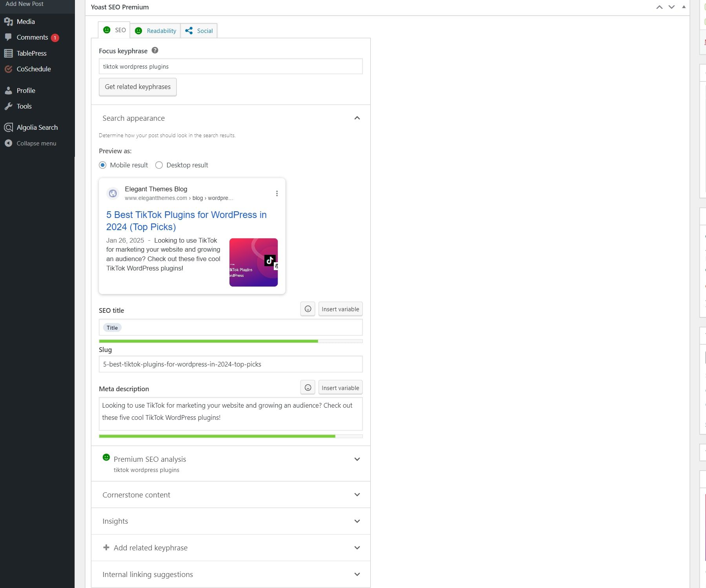Collapse the Search appearance section

pos(357,118)
